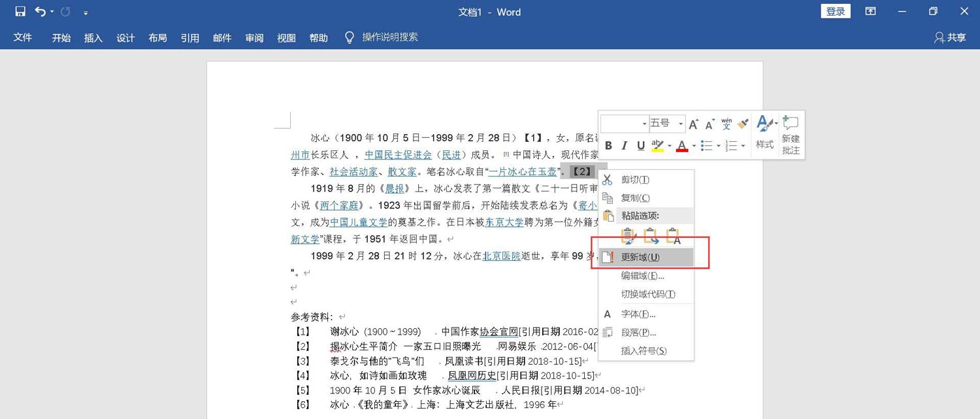Open numbering dropdown arrow
Image resolution: width=980 pixels, height=419 pixels.
click(x=743, y=146)
